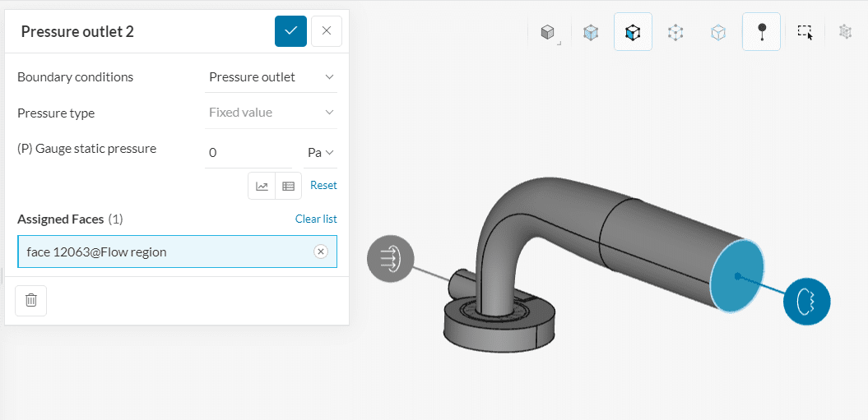The height and width of the screenshot is (420, 868).
Task: Close the Pressure outlet 2 panel
Action: coord(327,31)
